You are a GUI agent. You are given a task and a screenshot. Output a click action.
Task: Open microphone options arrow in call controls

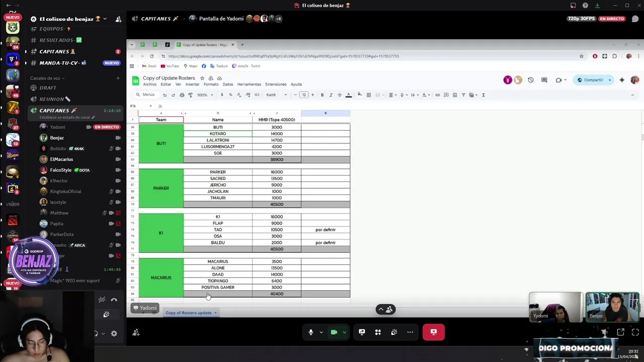(321, 332)
